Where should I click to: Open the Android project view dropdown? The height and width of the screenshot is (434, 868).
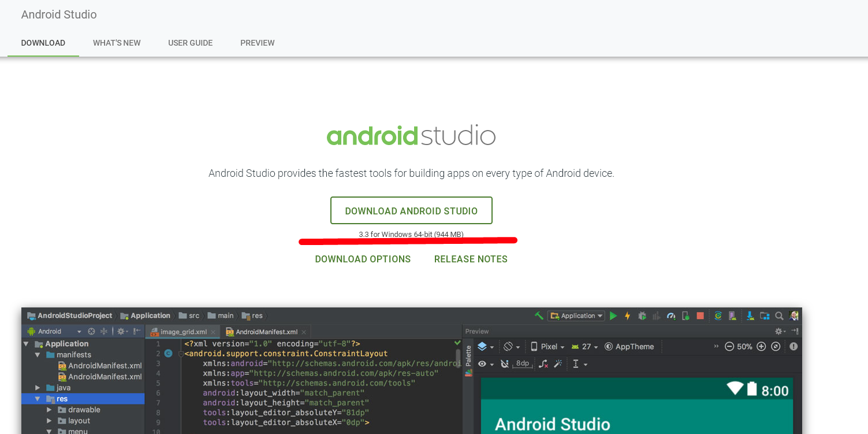click(x=54, y=331)
